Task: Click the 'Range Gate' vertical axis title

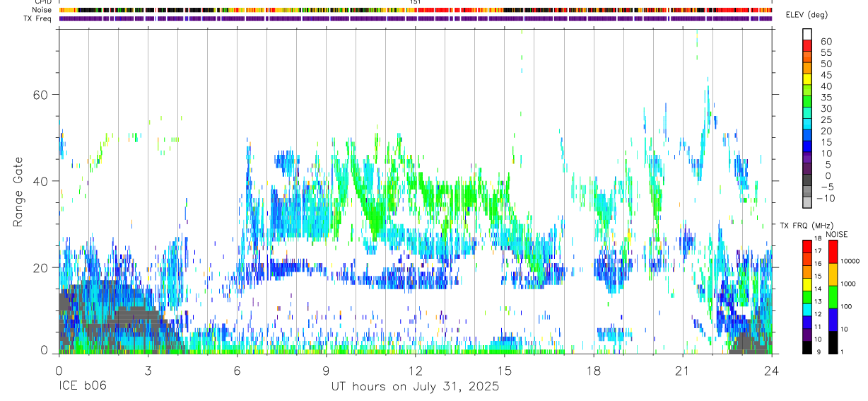Action: click(x=19, y=192)
